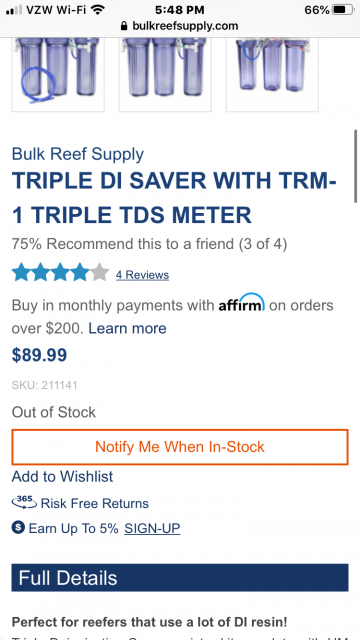Screen dimensions: 360x640
Task: Tap the Wi-Fi signal icon
Action: point(97,10)
